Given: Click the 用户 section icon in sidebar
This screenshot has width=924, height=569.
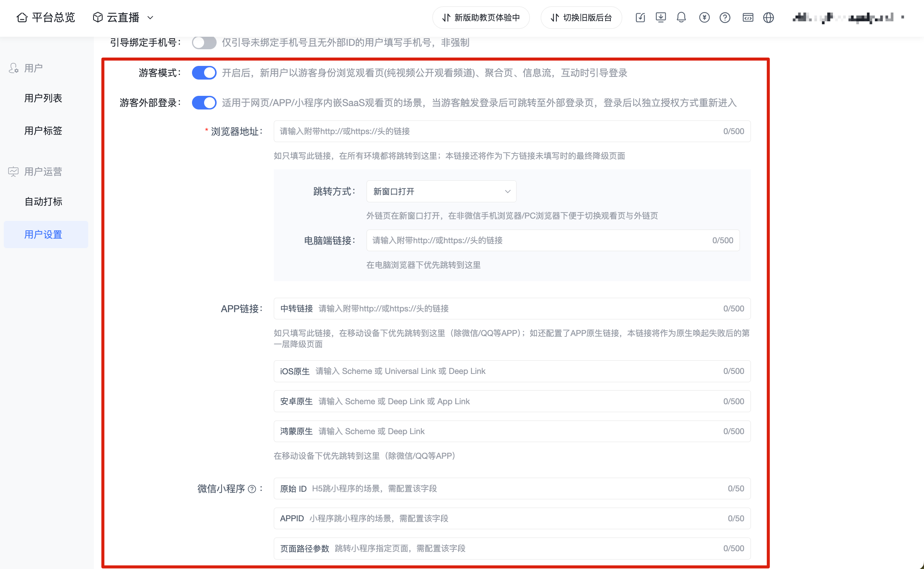Looking at the screenshot, I should [x=14, y=68].
